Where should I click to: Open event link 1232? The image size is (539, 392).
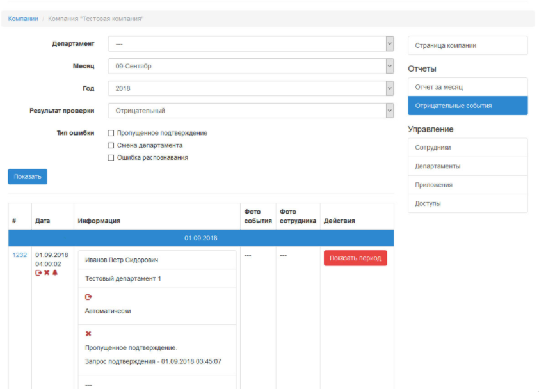(20, 255)
